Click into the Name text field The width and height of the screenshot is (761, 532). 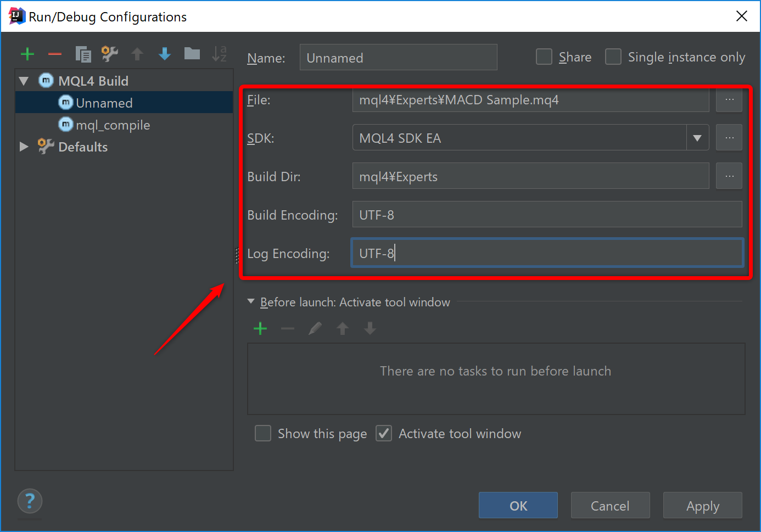pyautogui.click(x=398, y=58)
